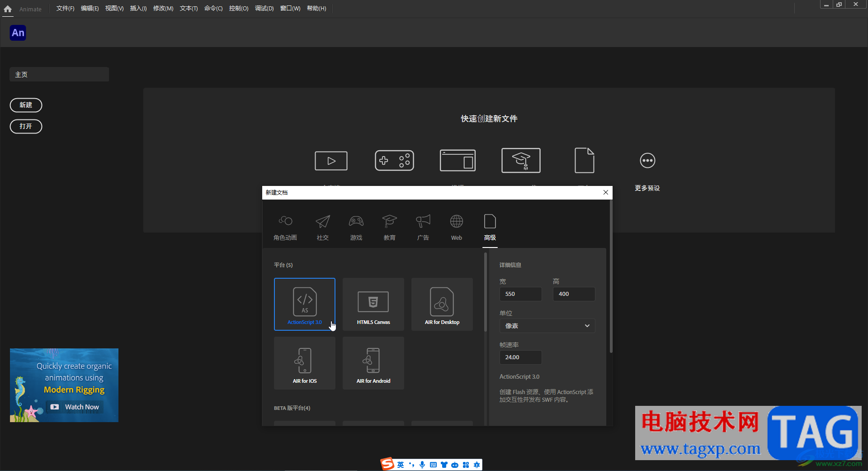Screen dimensions: 868x471
Task: Click the grid toolbox icon in IME bar
Action: point(466,465)
